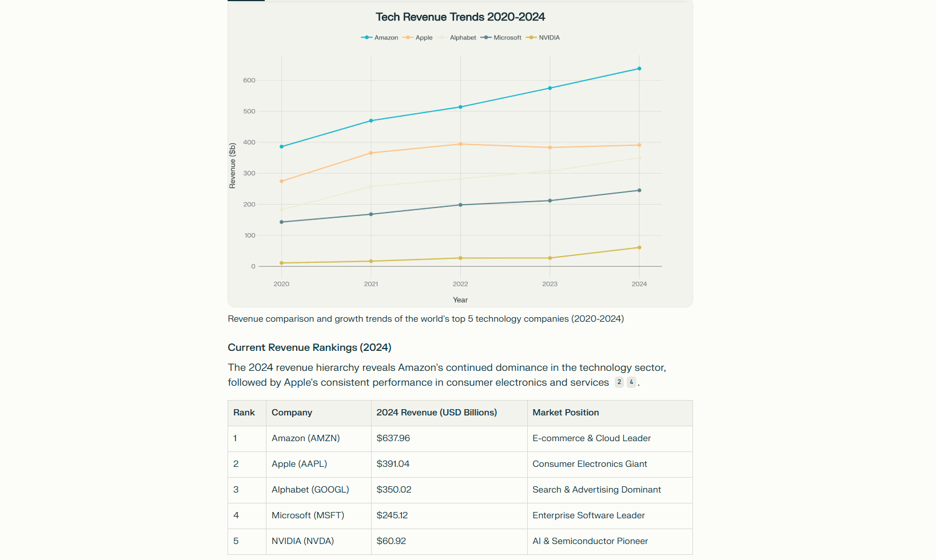Click Amazon's 2024 data point on chart
This screenshot has height=560, width=936.
click(639, 69)
